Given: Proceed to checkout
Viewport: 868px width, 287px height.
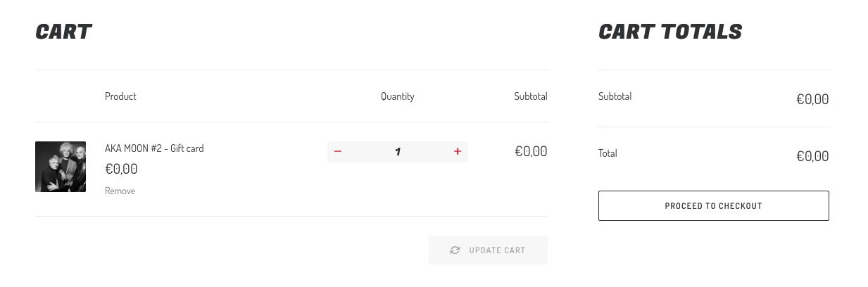Looking at the screenshot, I should [713, 206].
